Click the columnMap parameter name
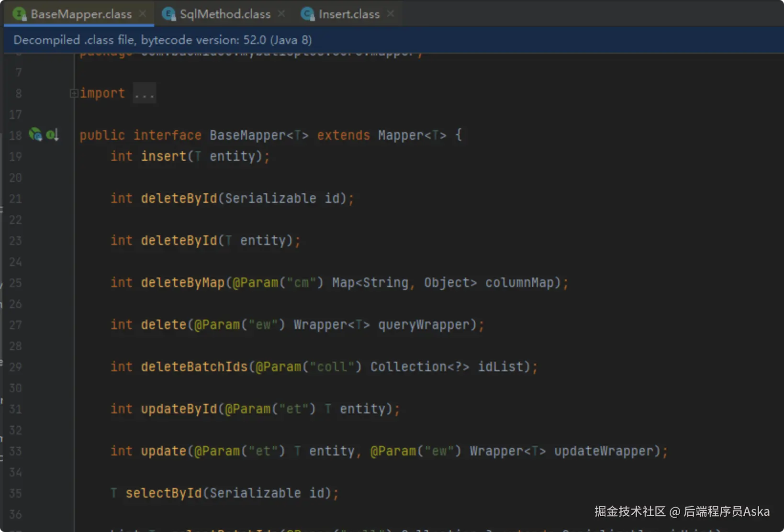784x532 pixels. pyautogui.click(x=519, y=283)
